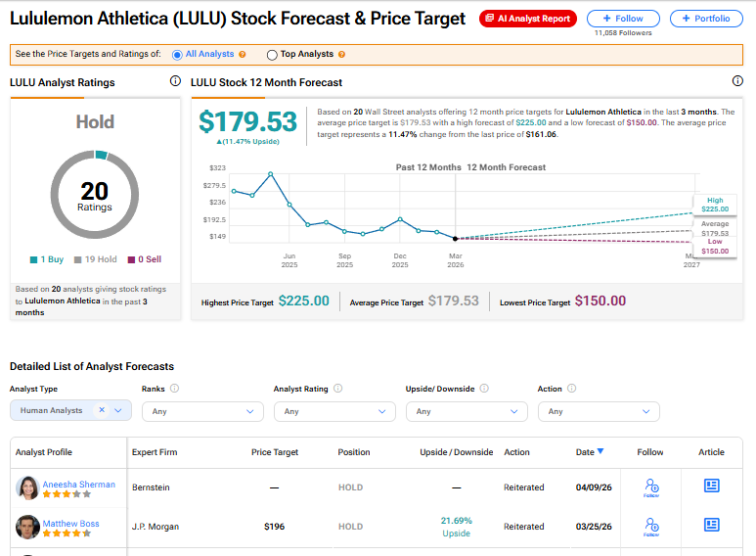Open the AI Analyst Report button

pyautogui.click(x=528, y=19)
